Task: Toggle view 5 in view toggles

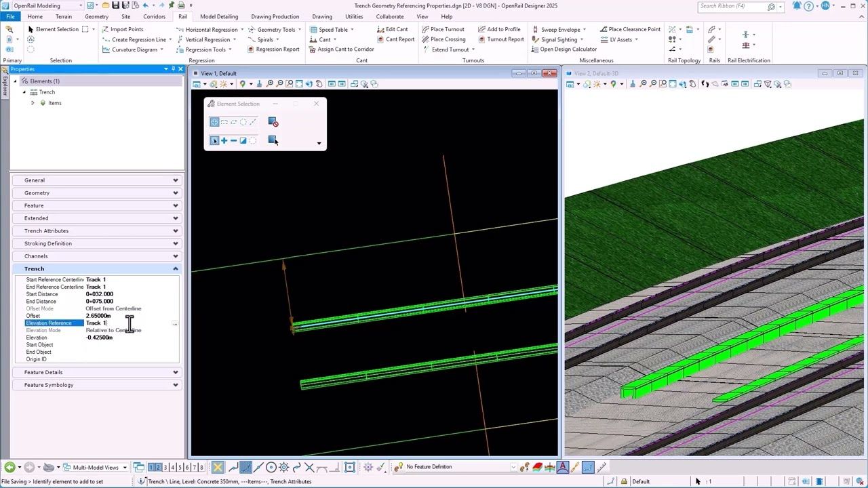Action: coord(180,467)
